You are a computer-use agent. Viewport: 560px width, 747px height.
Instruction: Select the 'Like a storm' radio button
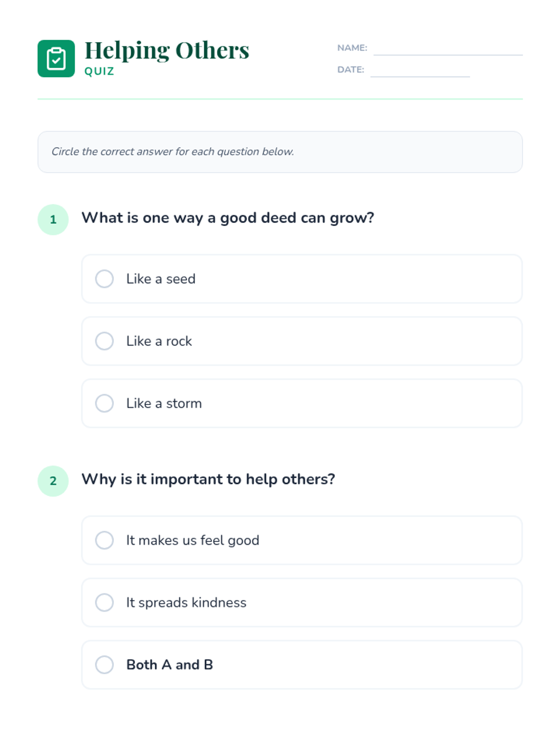pos(105,403)
